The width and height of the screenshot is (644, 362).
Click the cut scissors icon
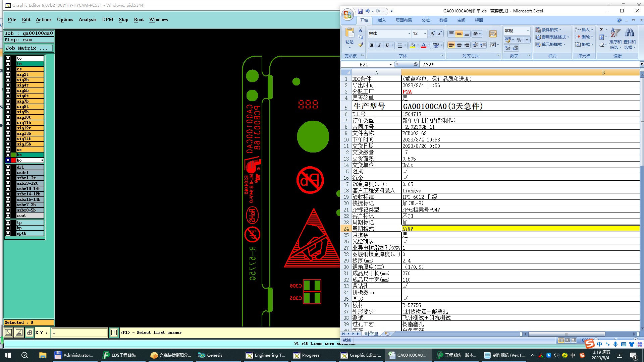tap(361, 30)
